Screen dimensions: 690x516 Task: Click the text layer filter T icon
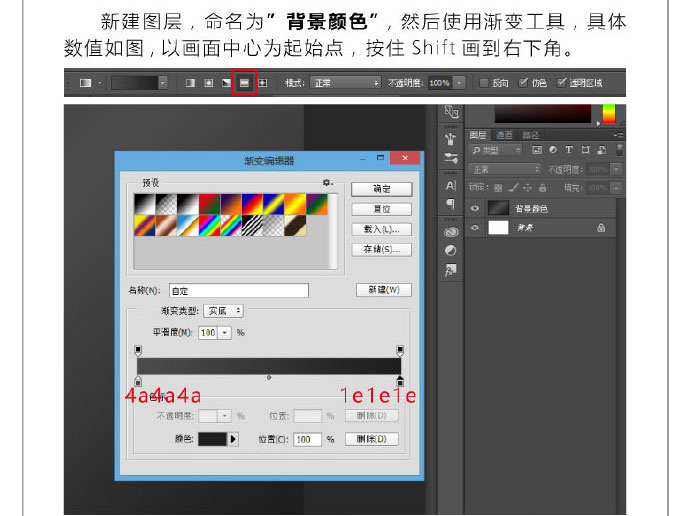pyautogui.click(x=569, y=150)
